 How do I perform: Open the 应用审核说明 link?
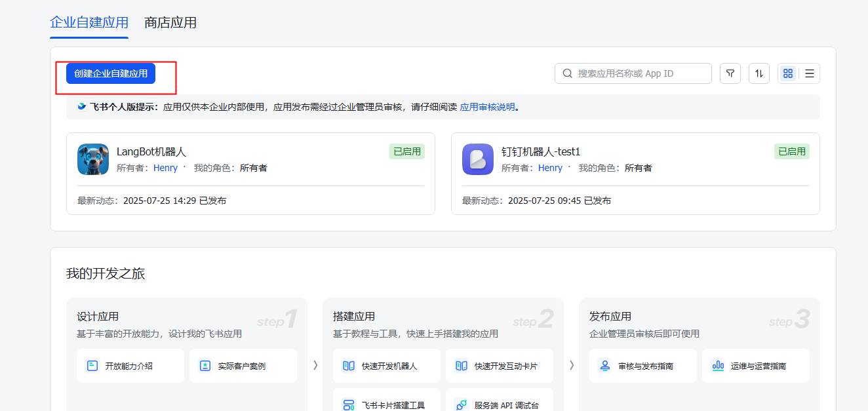(487, 107)
